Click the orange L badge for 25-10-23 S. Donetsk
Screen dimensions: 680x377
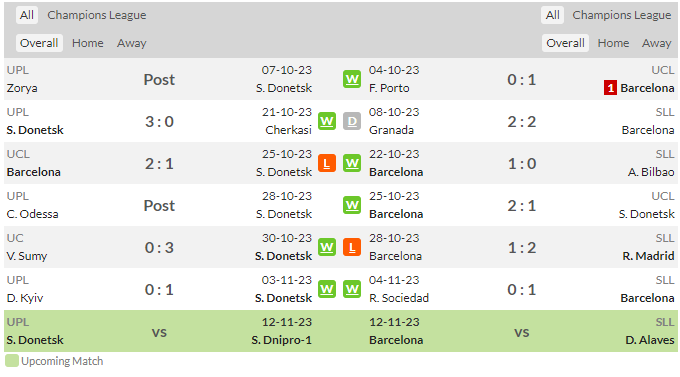coord(327,164)
